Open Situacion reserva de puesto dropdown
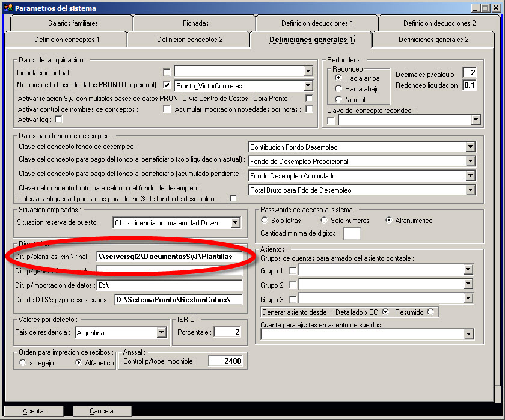The image size is (505, 420). coord(235,223)
